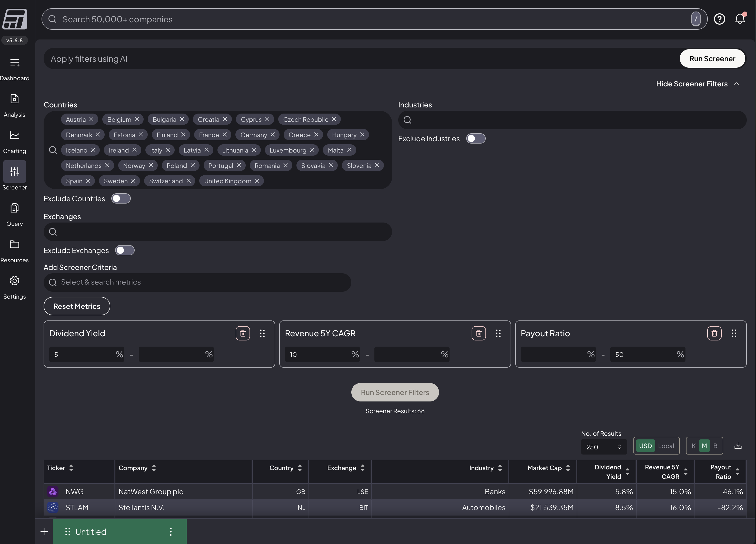Viewport: 756px width, 544px height.
Task: Remove Austria from countries
Action: point(91,119)
